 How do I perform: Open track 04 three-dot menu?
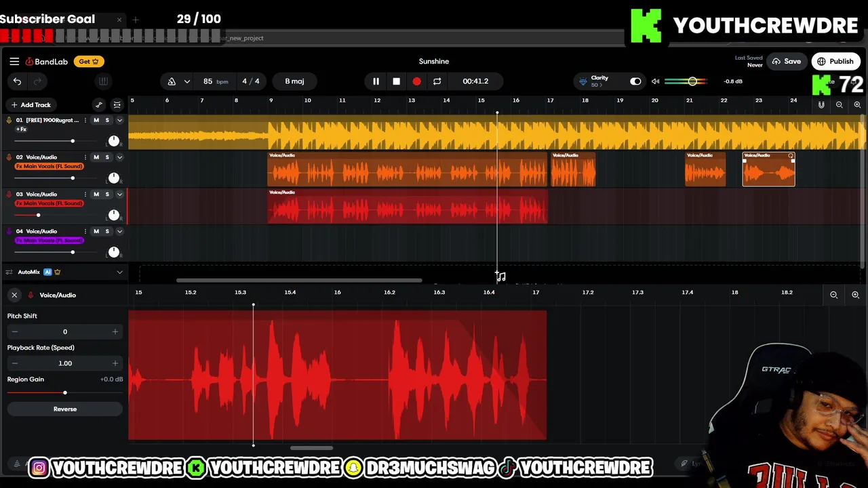pos(85,232)
